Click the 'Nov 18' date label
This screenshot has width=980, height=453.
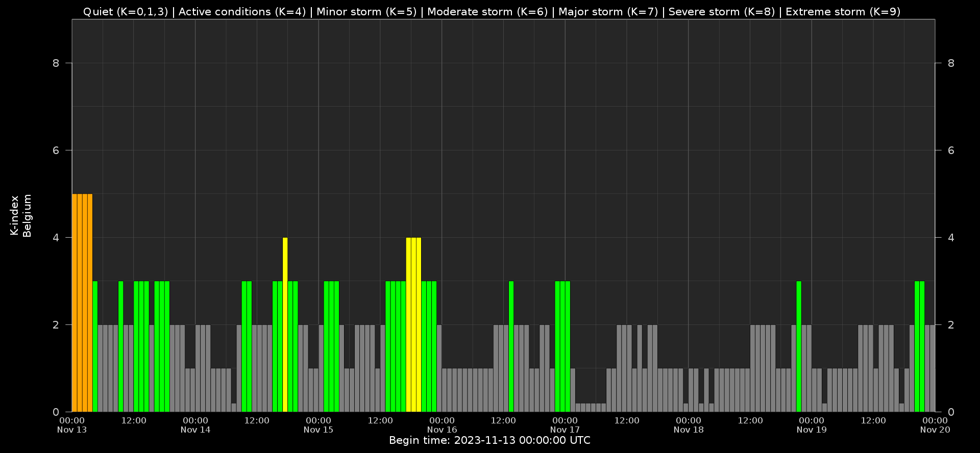click(x=689, y=430)
